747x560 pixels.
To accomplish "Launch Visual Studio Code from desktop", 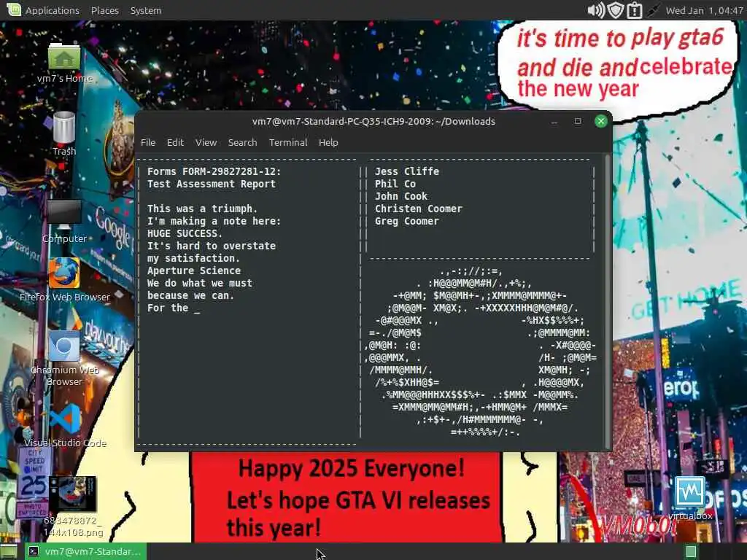I will tap(65, 419).
